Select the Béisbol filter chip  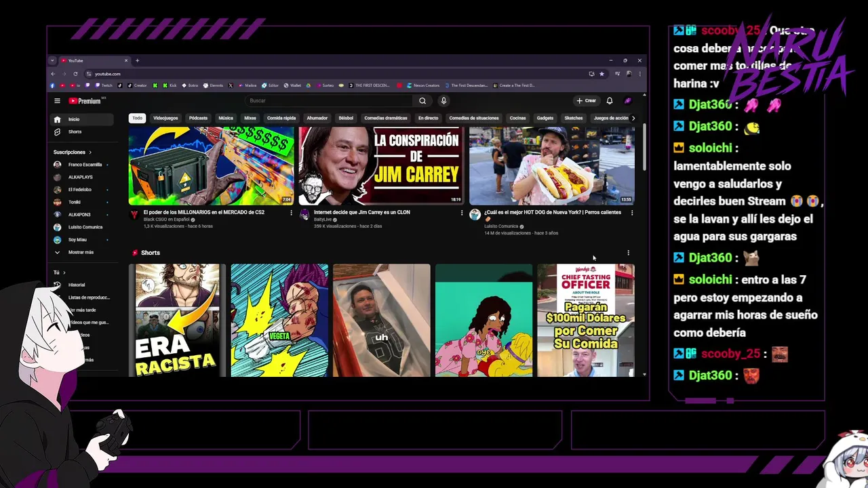tap(346, 118)
